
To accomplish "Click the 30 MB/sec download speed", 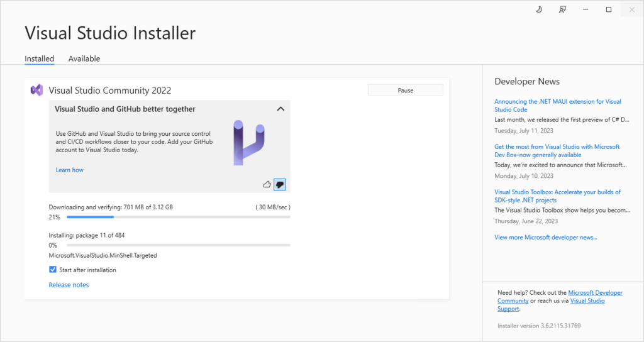I will pos(273,207).
